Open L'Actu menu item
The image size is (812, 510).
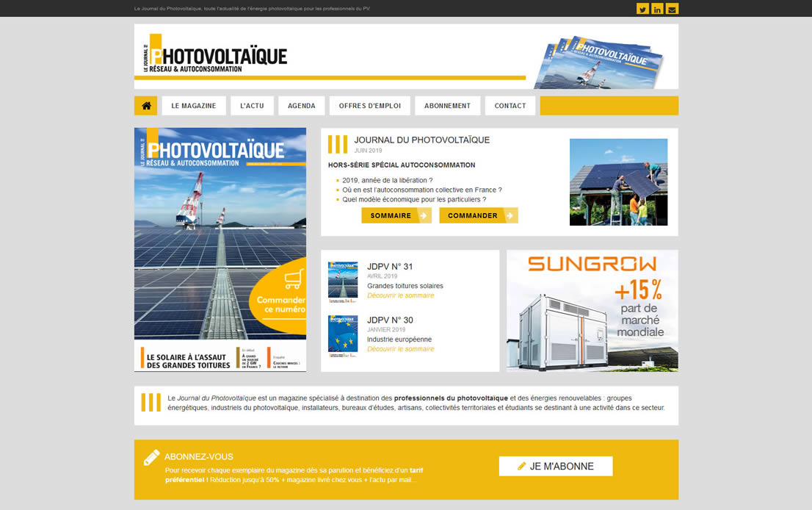253,106
